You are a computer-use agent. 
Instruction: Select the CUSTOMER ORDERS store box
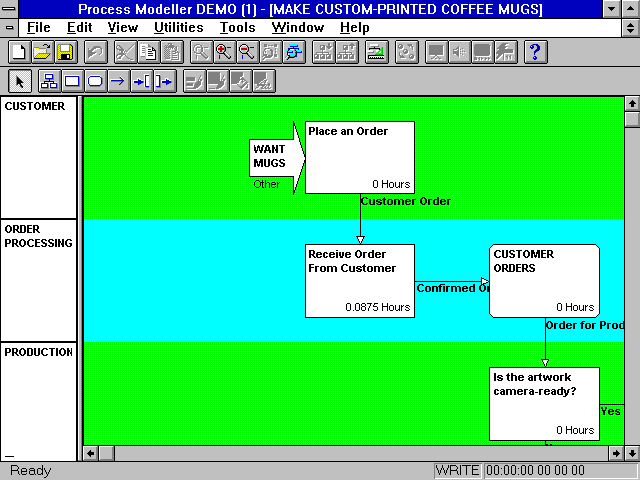[x=544, y=281]
